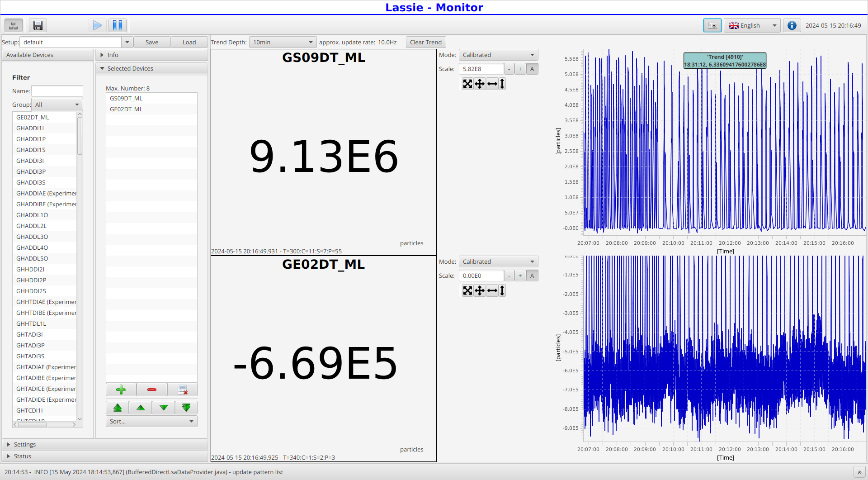Click GS09DT_ML horizontal zoom icon

pos(492,84)
